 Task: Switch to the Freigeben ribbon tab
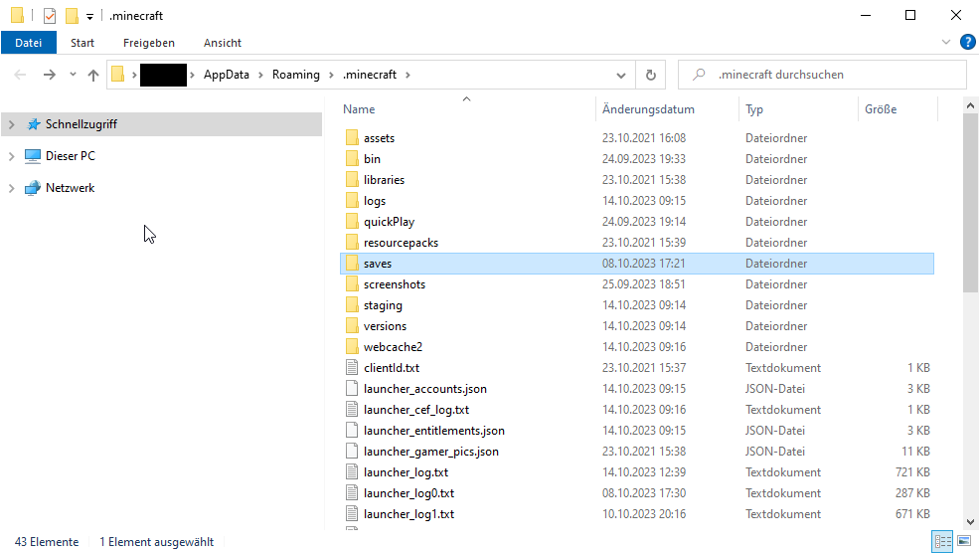tap(149, 43)
